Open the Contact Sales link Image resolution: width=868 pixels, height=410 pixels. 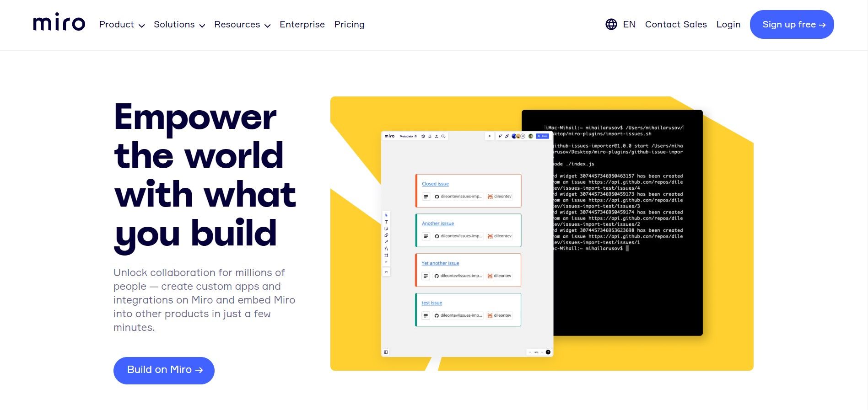pos(675,25)
